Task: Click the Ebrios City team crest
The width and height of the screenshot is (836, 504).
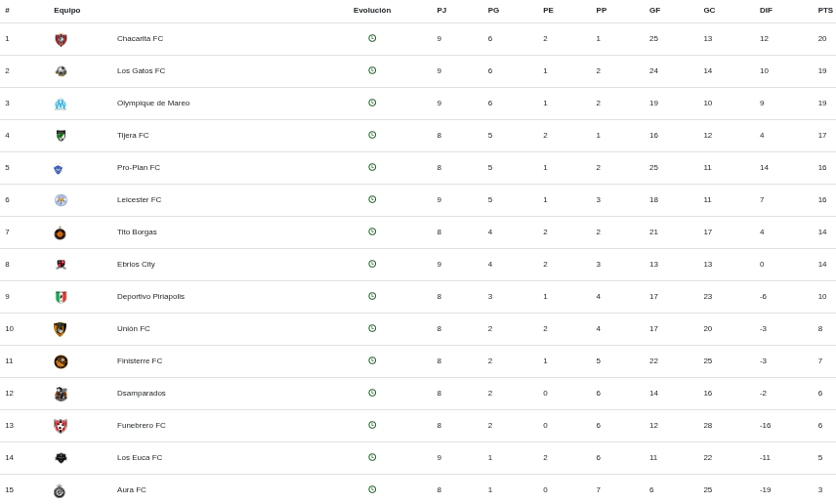Action: click(61, 265)
